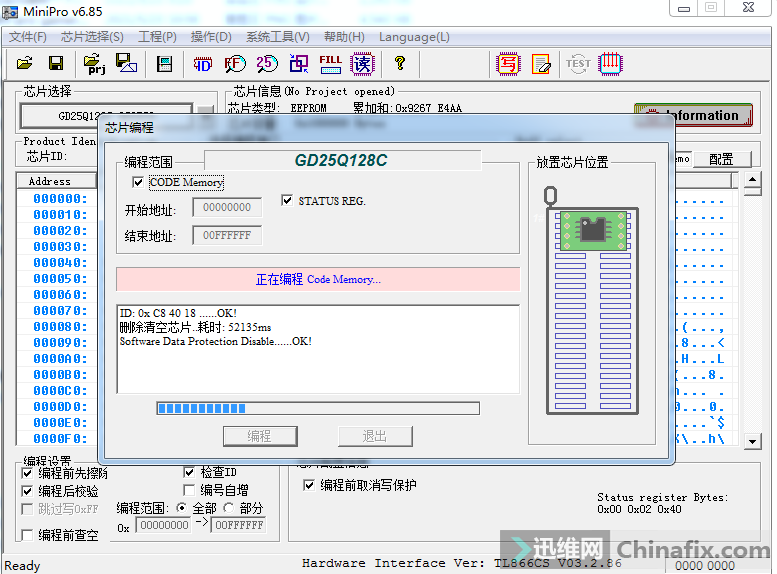The width and height of the screenshot is (777, 574).
Task: Click log line 'Software Data Protection Disable'
Action: (216, 342)
